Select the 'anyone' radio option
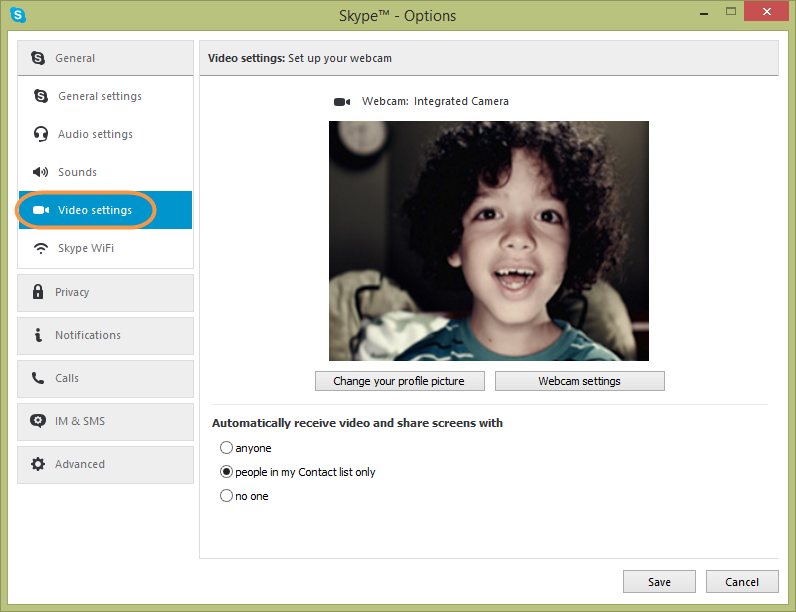Image resolution: width=796 pixels, height=612 pixels. [226, 448]
